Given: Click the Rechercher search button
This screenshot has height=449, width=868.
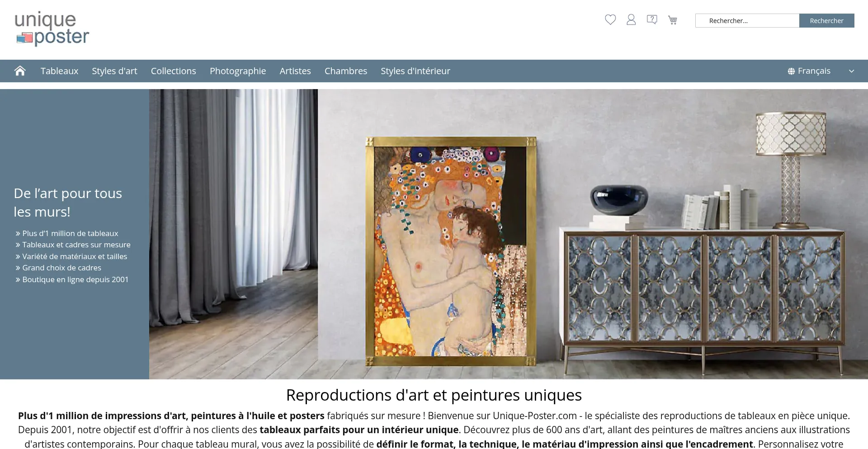Looking at the screenshot, I should click(826, 21).
